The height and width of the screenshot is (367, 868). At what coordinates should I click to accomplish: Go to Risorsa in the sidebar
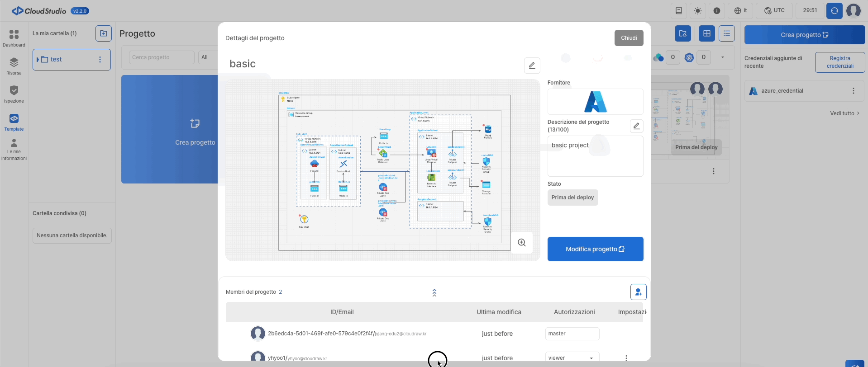(14, 66)
